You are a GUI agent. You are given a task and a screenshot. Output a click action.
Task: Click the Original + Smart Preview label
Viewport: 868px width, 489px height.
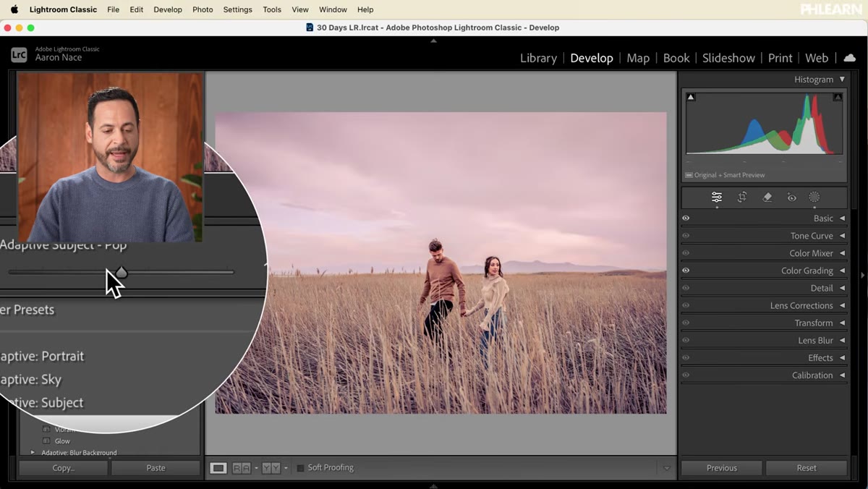(x=729, y=175)
